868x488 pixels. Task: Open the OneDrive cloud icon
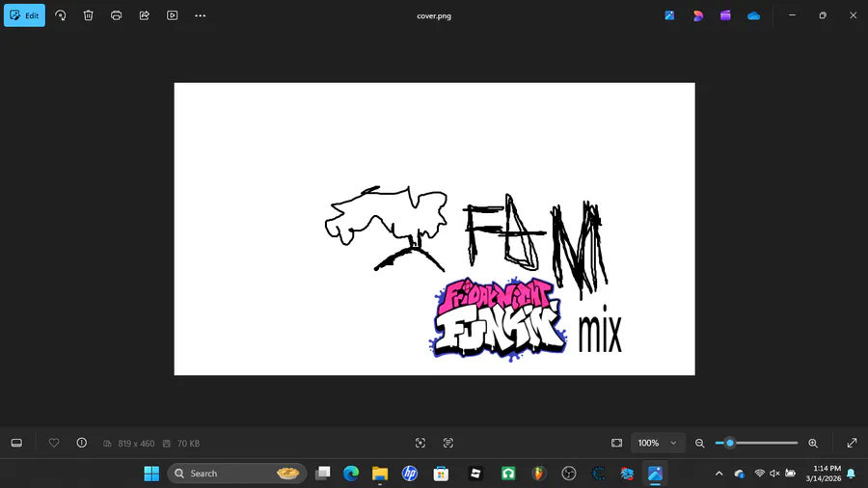[x=753, y=16]
